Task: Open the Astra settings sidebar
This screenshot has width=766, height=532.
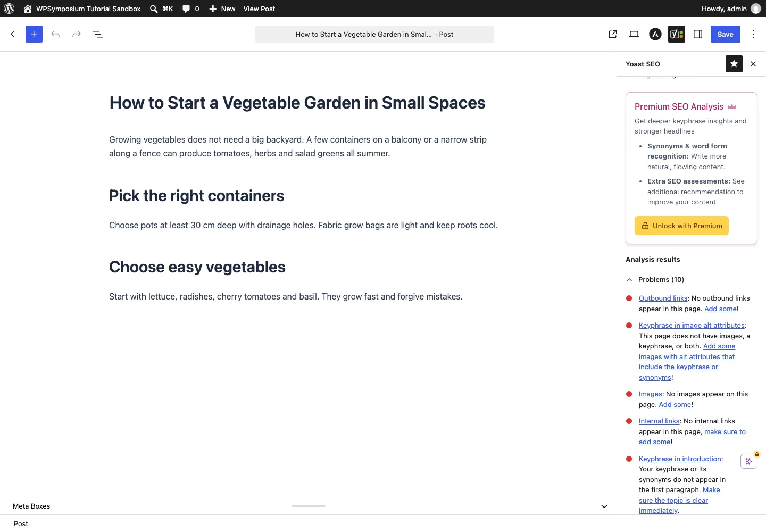Action: point(655,34)
